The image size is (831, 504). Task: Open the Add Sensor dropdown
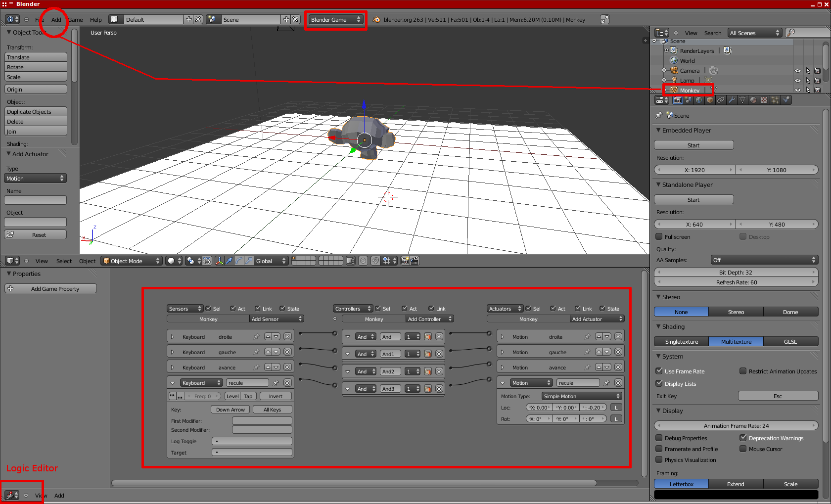277,319
